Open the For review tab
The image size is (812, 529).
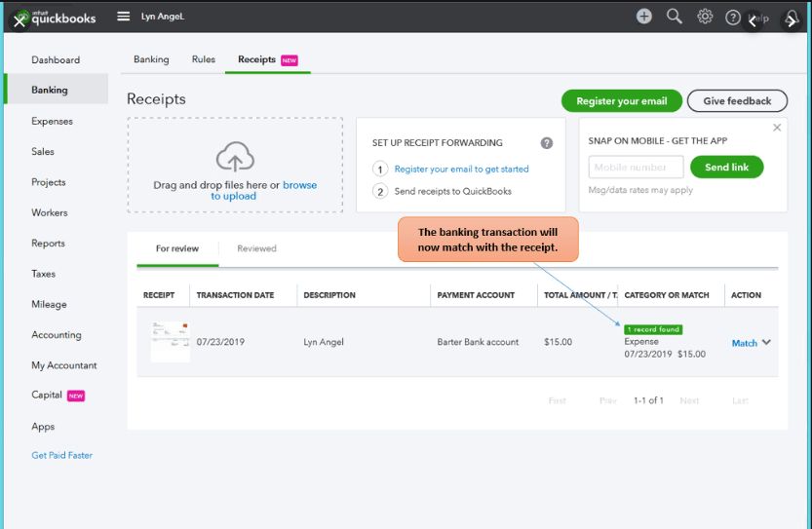[x=177, y=248]
